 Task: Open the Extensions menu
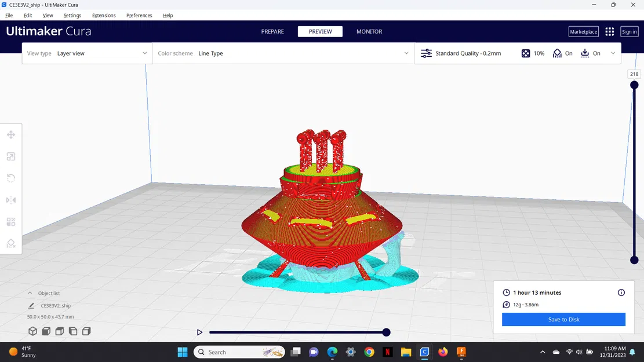point(104,15)
